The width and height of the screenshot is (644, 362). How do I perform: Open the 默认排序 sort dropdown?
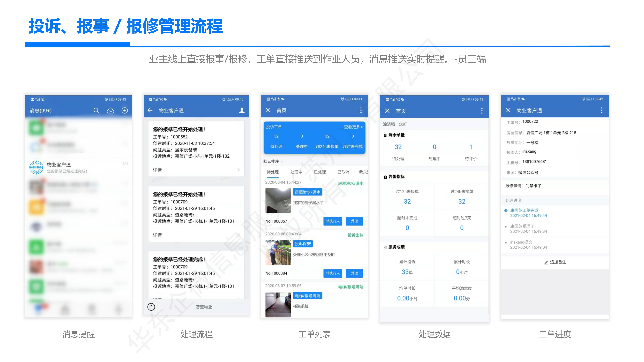click(273, 161)
